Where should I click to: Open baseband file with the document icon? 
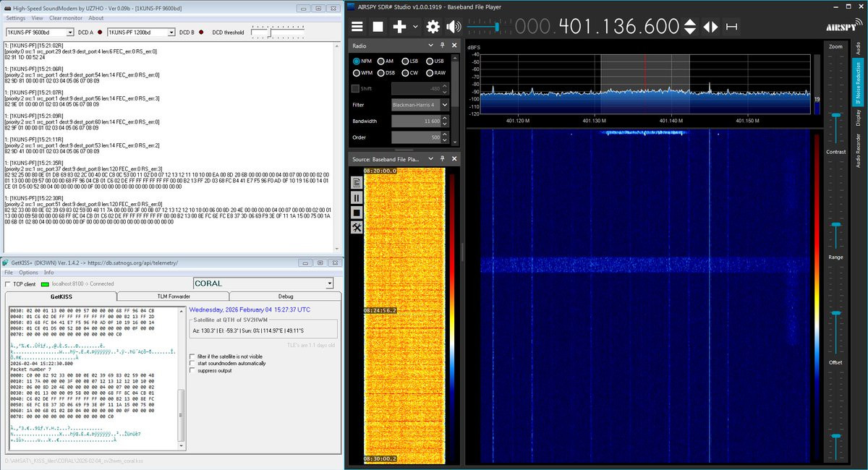click(x=357, y=182)
